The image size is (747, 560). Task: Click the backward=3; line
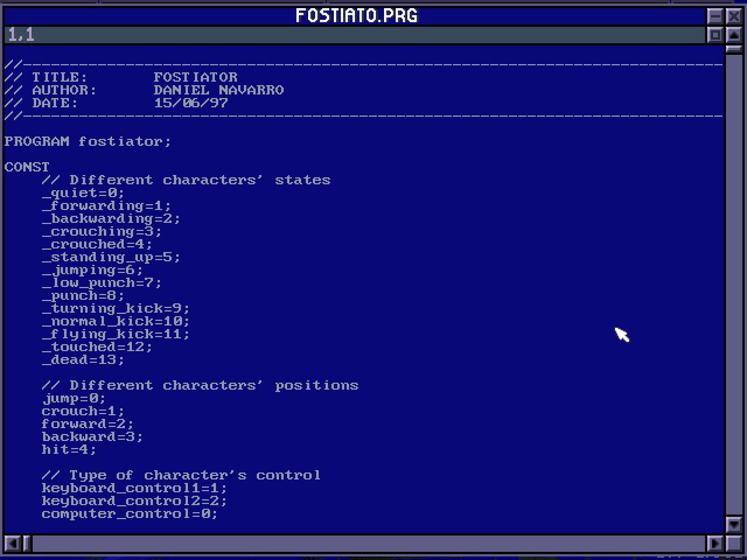(x=93, y=437)
